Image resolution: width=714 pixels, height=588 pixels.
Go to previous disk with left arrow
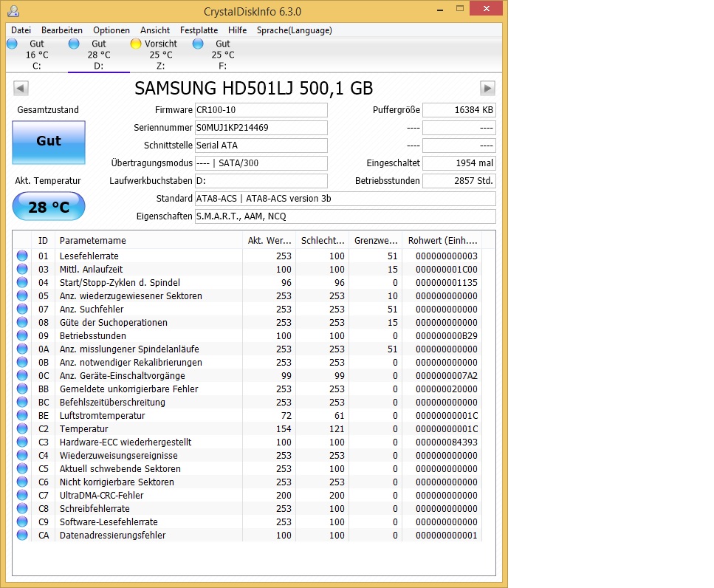[21, 88]
